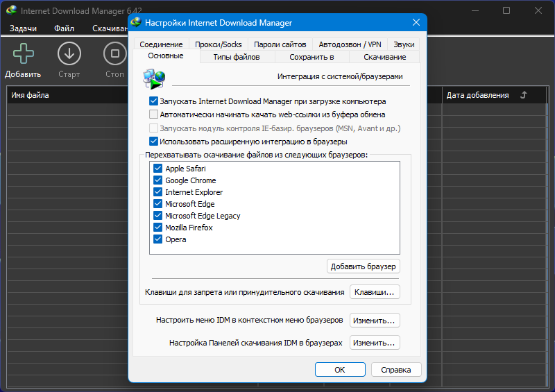Viewport: 555px width, 392px height.
Task: Switch to Типы файлов tab
Action: [237, 57]
